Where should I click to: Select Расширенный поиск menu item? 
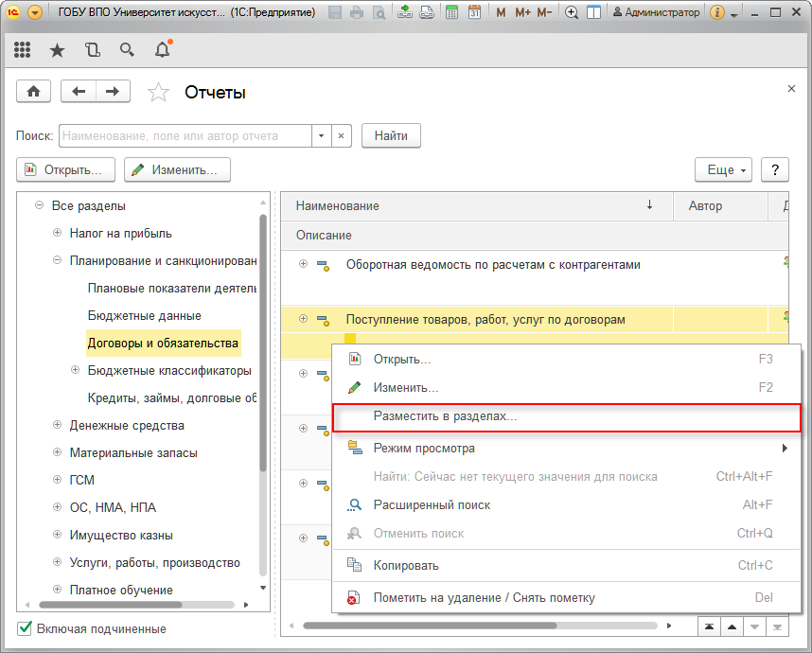pyautogui.click(x=567, y=505)
